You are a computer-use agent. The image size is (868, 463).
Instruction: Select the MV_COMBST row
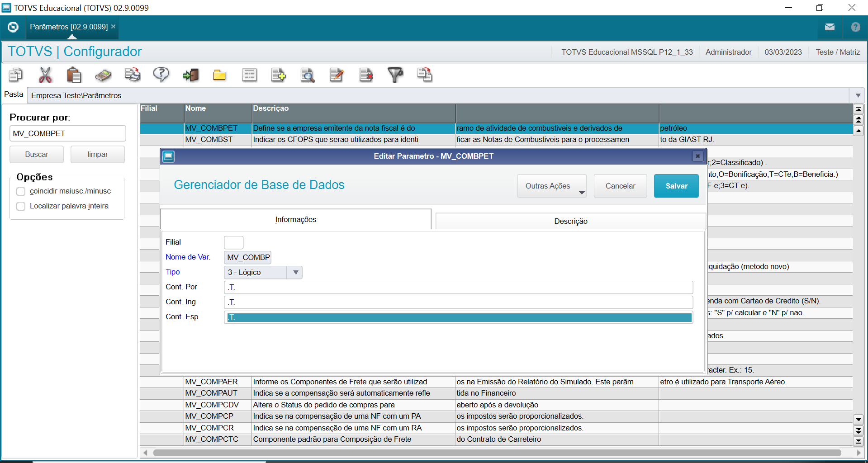(496, 140)
